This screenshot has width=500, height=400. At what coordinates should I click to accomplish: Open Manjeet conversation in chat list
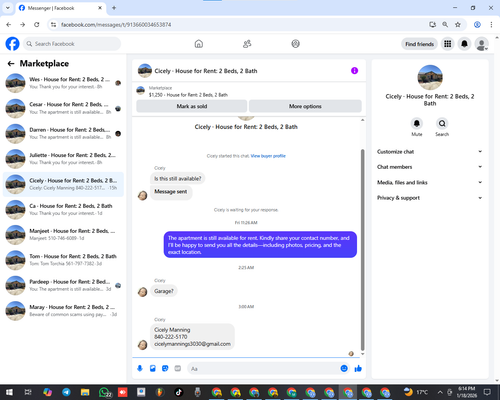pyautogui.click(x=63, y=235)
